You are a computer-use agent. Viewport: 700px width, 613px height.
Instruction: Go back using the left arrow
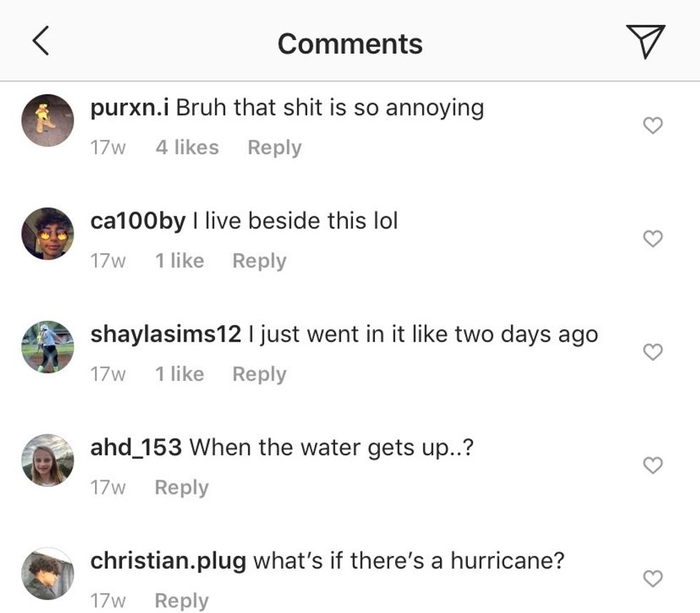click(41, 42)
